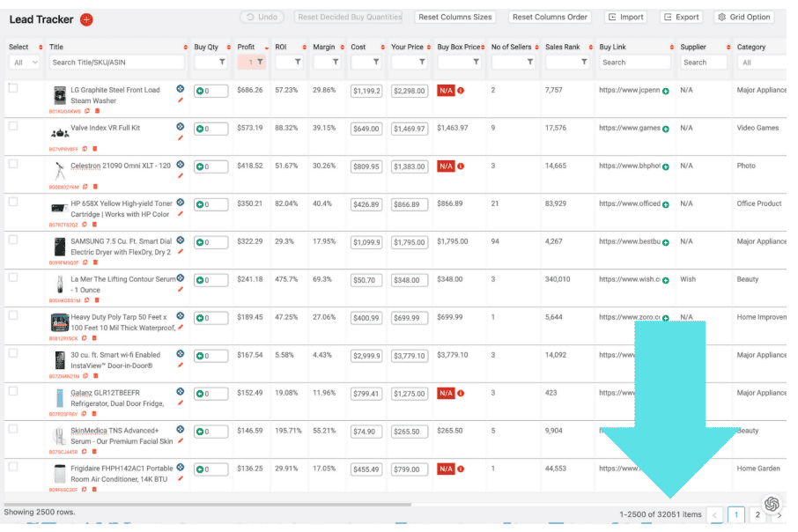Click the Reset Columns Sizes button
The height and width of the screenshot is (532, 798).
pos(454,17)
